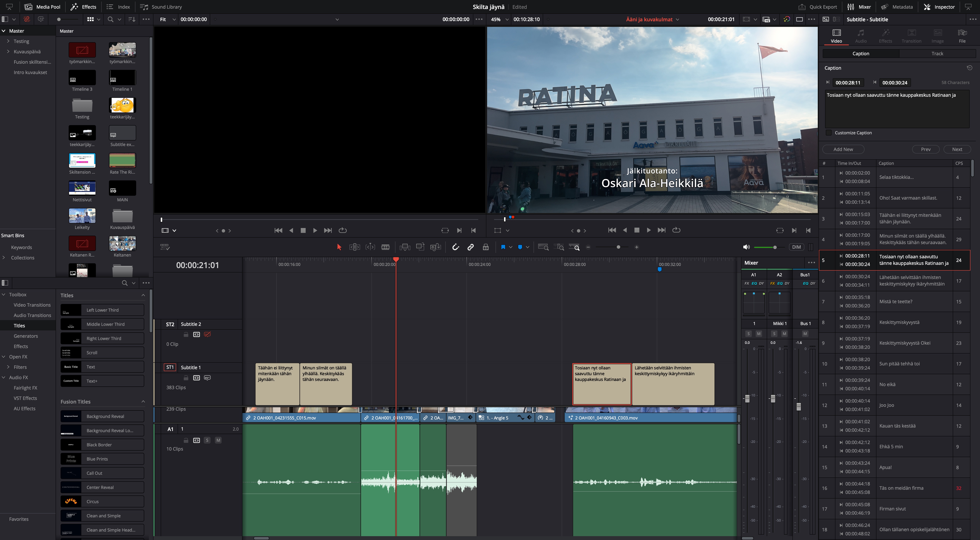
Task: Open the Effects panel
Action: [x=83, y=7]
